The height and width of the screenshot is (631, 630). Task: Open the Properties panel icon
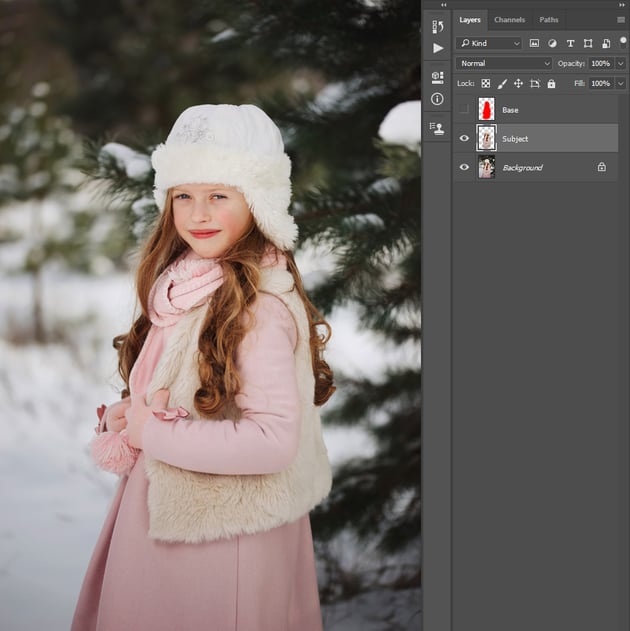pos(437,77)
